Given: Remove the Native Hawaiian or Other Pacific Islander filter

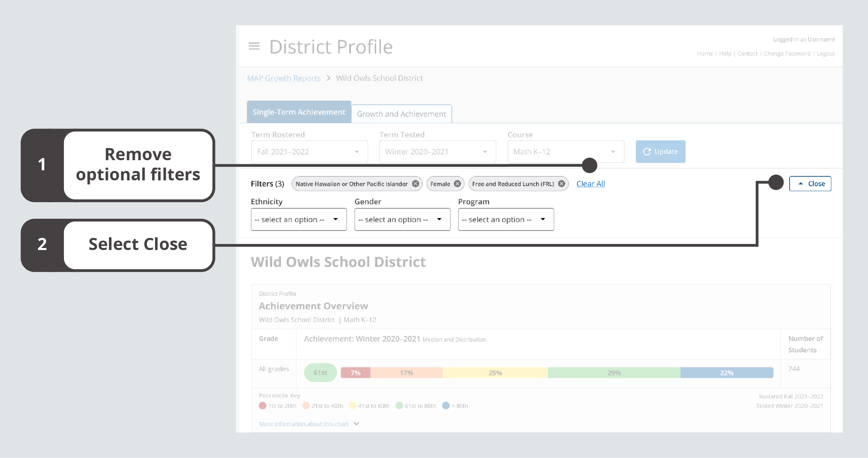Looking at the screenshot, I should (x=416, y=184).
